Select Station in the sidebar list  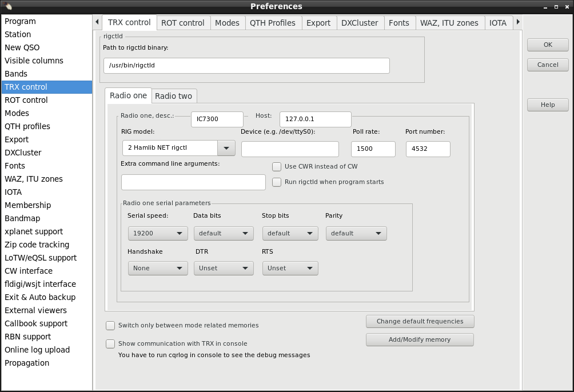point(47,34)
